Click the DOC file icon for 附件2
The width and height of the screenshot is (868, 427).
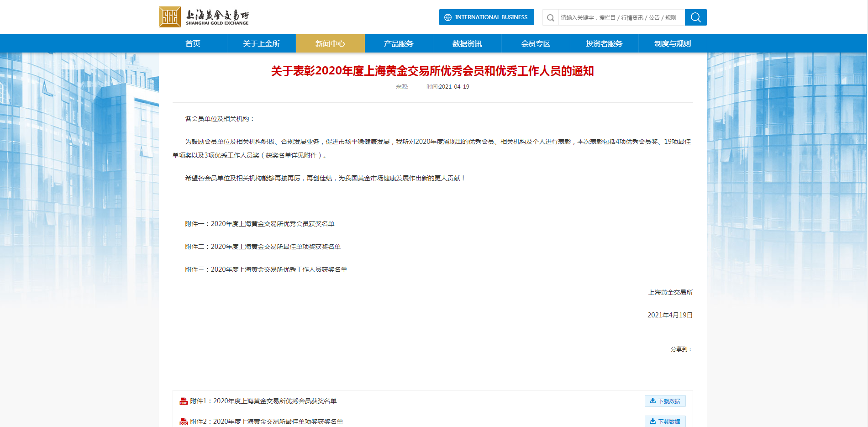click(x=184, y=422)
